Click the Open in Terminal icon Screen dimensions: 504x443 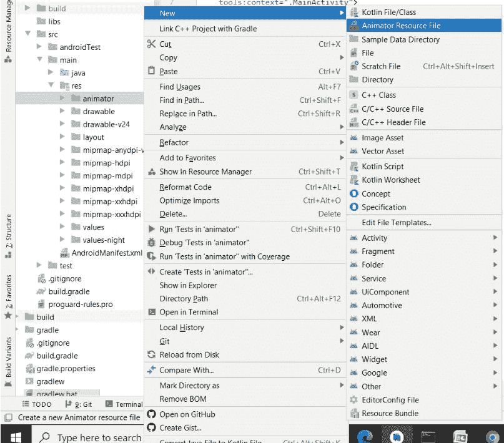(x=151, y=312)
